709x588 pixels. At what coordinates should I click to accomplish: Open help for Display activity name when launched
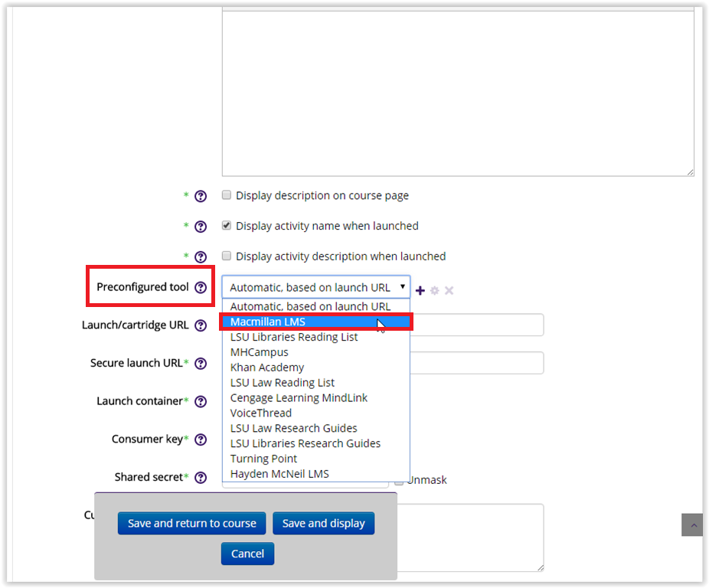pyautogui.click(x=201, y=227)
